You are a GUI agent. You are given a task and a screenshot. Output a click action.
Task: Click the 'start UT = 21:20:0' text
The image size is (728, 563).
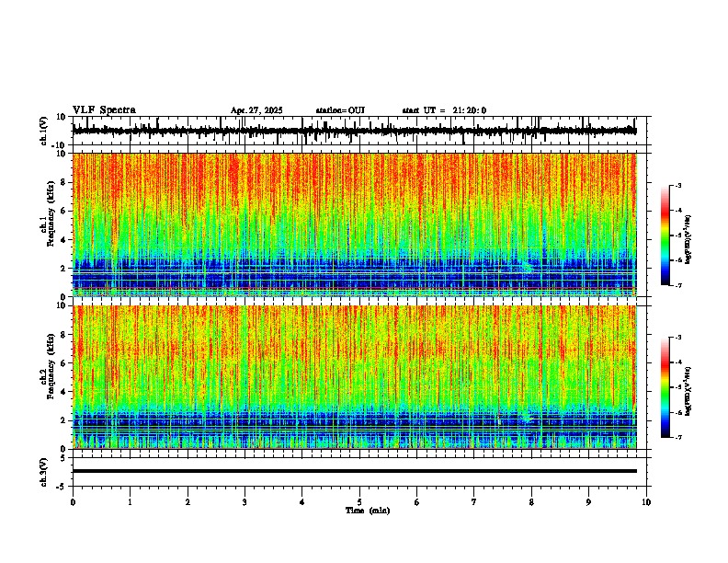pos(444,110)
